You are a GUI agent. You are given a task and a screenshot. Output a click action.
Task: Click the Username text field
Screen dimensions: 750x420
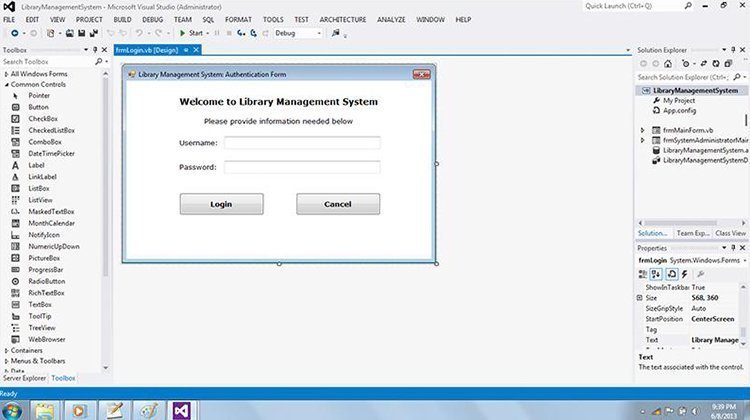click(x=301, y=143)
